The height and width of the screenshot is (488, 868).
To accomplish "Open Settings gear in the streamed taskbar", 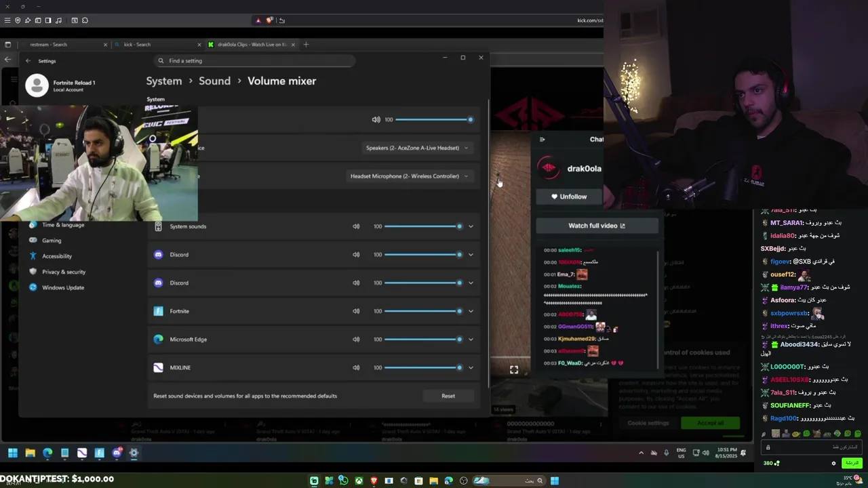I will 134,453.
